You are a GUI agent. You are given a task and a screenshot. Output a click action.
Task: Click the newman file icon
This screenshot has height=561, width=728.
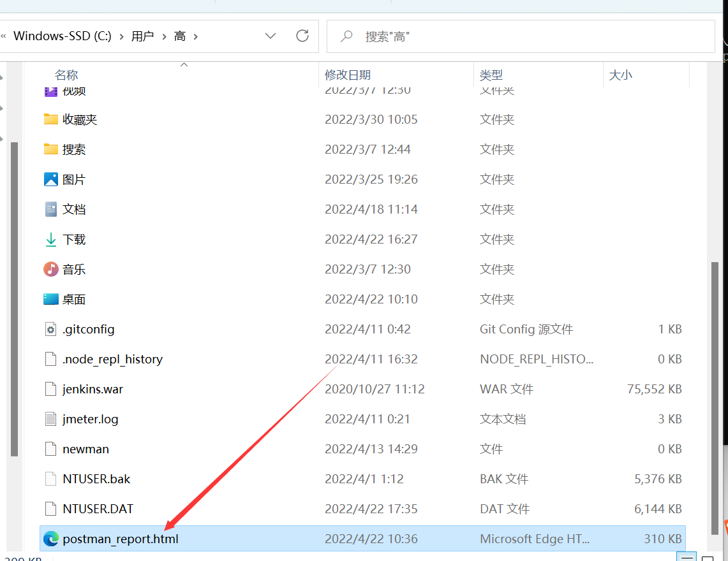[x=50, y=449]
